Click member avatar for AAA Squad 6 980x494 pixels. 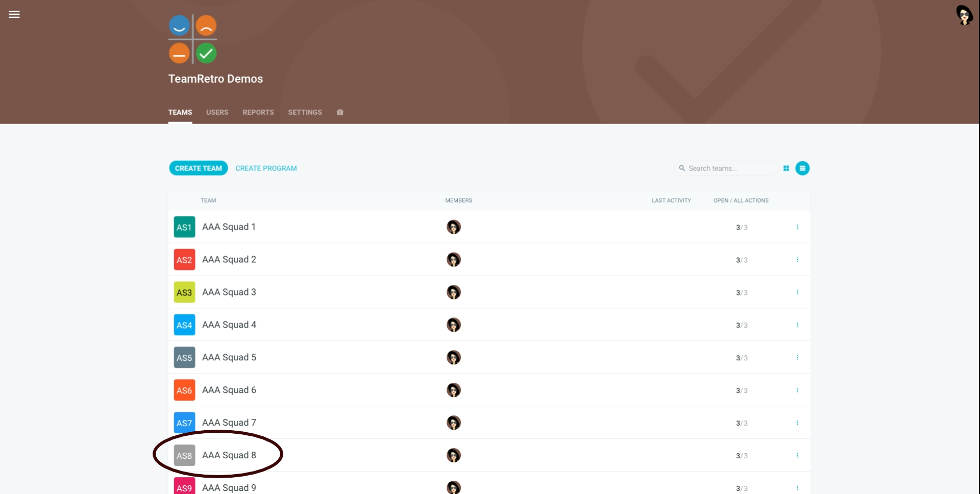point(454,390)
